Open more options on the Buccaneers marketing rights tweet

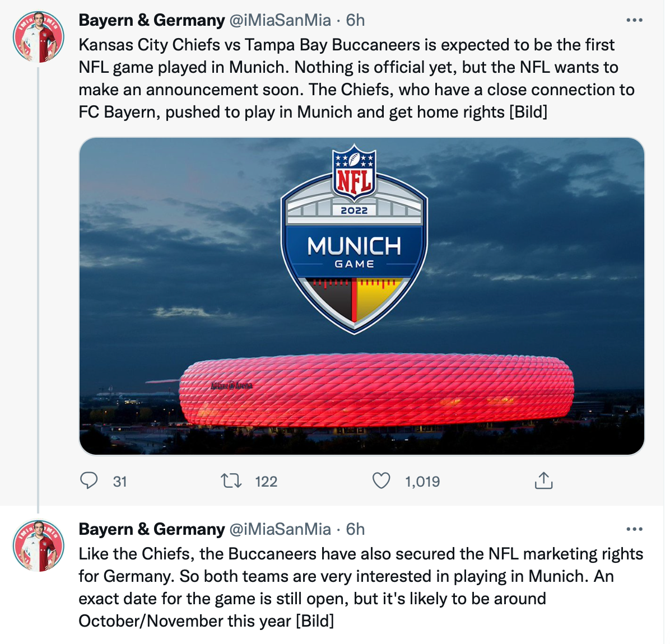coord(634,529)
